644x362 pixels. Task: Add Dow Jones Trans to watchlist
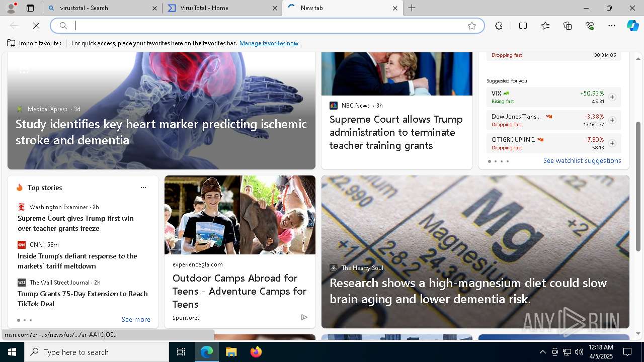click(x=612, y=120)
